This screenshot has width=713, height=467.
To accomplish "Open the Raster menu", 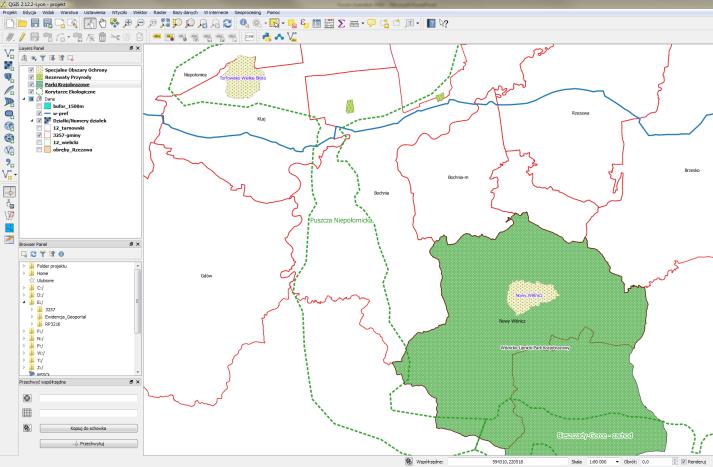I will [x=160, y=12].
